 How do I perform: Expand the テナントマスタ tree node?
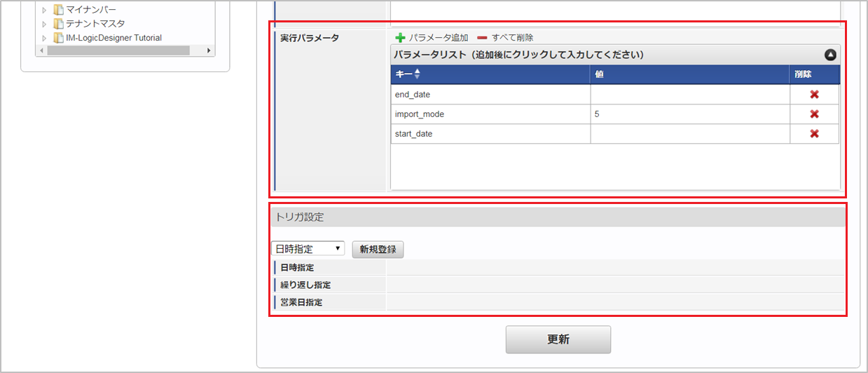click(44, 24)
